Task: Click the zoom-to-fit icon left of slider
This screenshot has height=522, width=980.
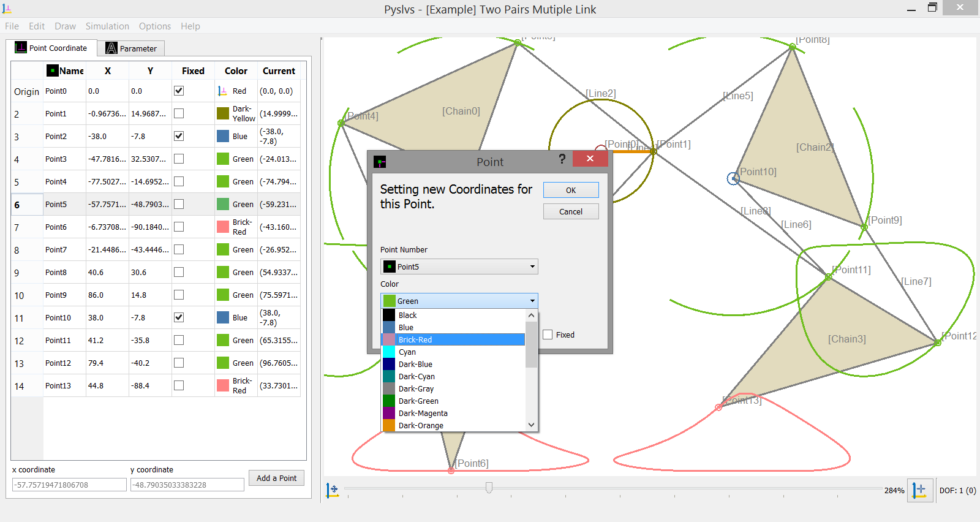Action: (333, 490)
